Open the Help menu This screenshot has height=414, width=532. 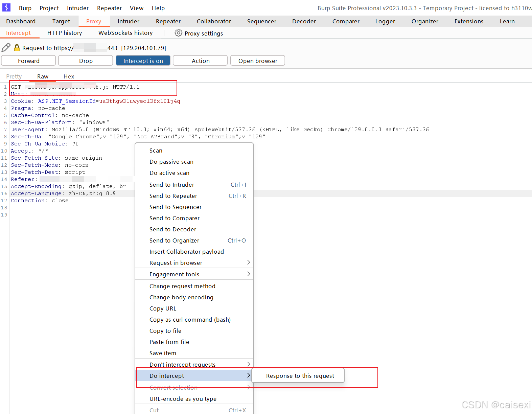point(158,8)
